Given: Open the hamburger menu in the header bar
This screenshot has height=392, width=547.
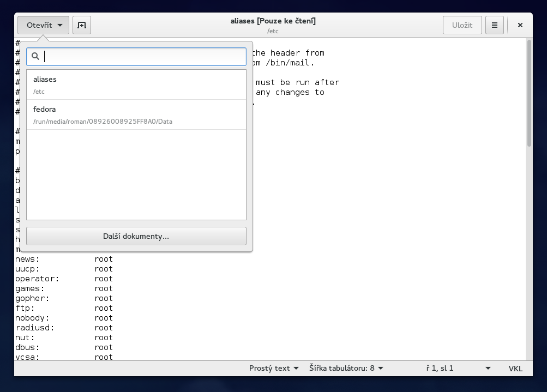Looking at the screenshot, I should click(x=494, y=25).
